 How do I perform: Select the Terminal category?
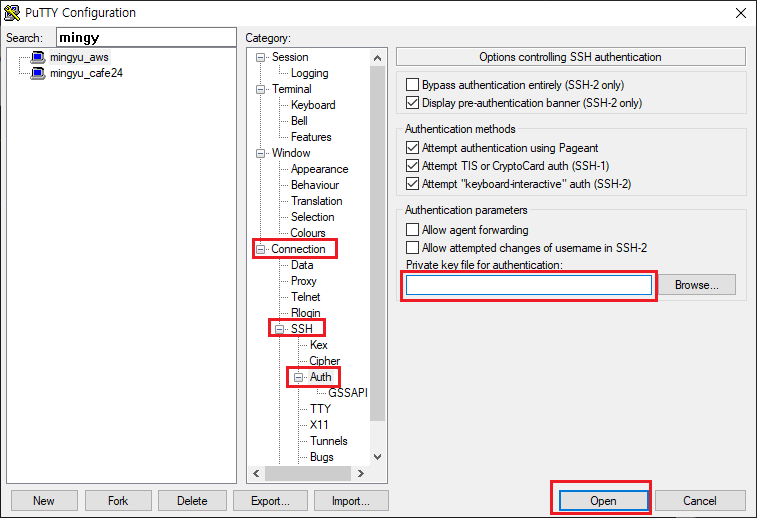click(292, 89)
